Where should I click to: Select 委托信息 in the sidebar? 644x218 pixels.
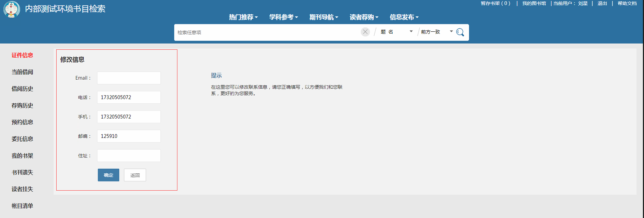22,139
